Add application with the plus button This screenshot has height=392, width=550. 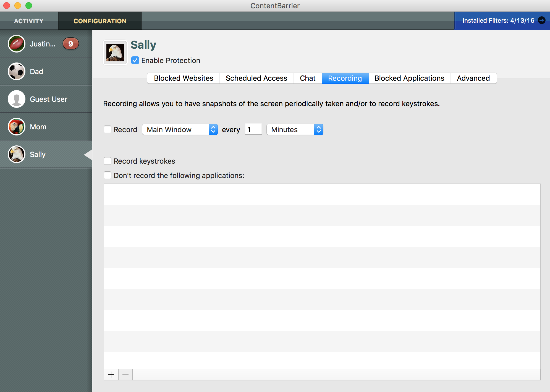click(x=111, y=375)
